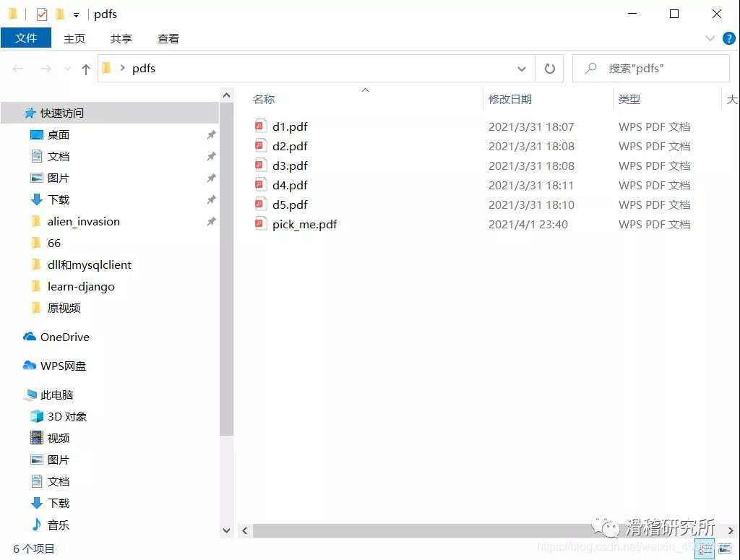
Task: Open the recent locations dropdown arrow
Action: [67, 69]
